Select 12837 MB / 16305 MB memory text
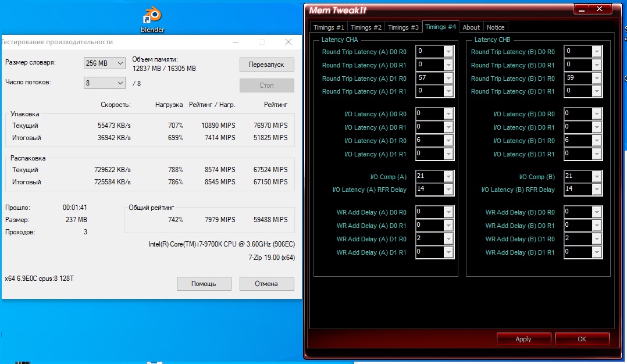The image size is (627, 364). tap(165, 69)
